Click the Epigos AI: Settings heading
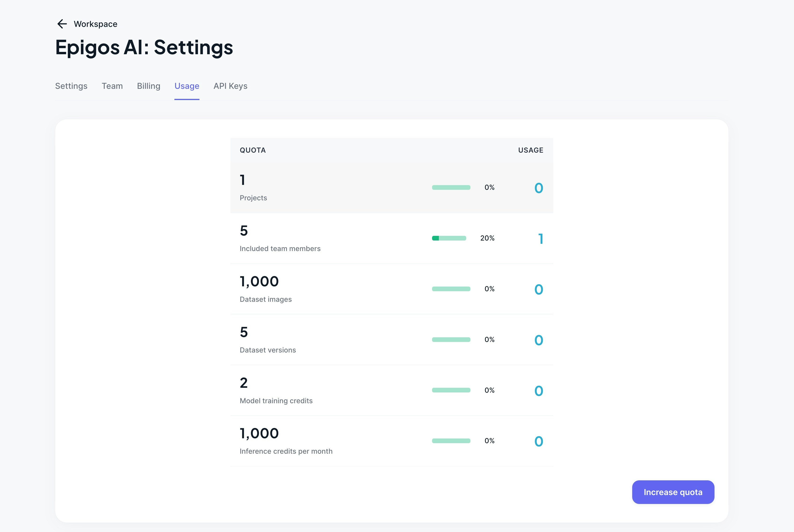Viewport: 794px width, 532px height. coord(144,47)
